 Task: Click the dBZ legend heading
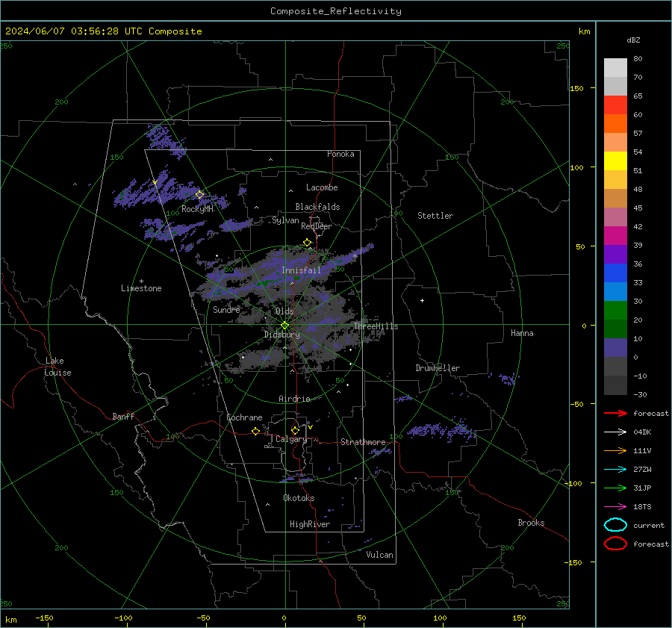[x=633, y=40]
